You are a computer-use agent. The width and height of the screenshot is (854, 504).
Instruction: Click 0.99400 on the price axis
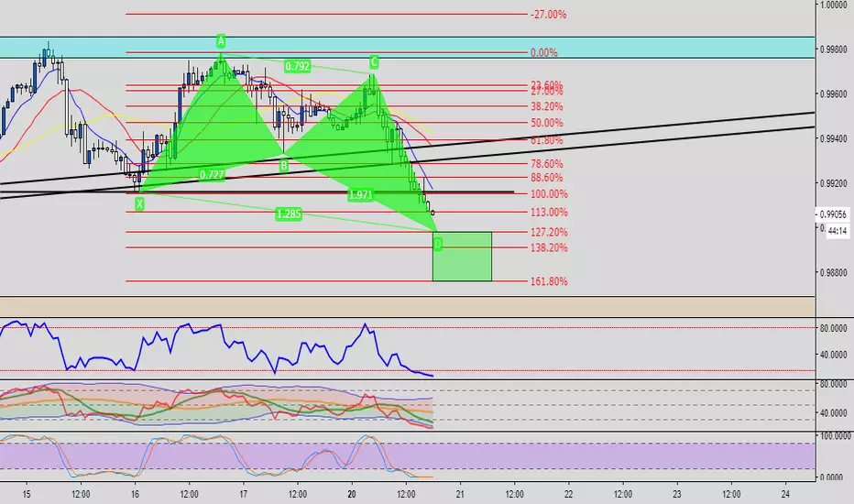[x=833, y=139]
